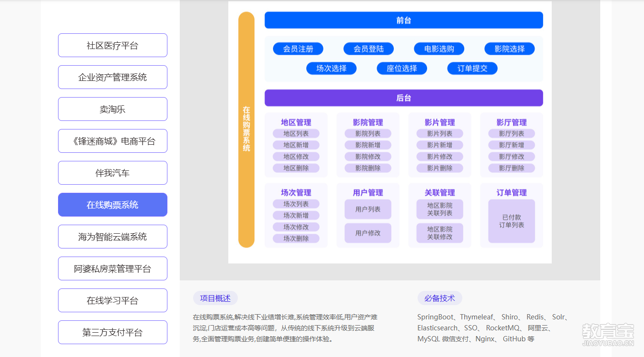Click the highlighted 在线购票系统 tab

click(x=112, y=205)
